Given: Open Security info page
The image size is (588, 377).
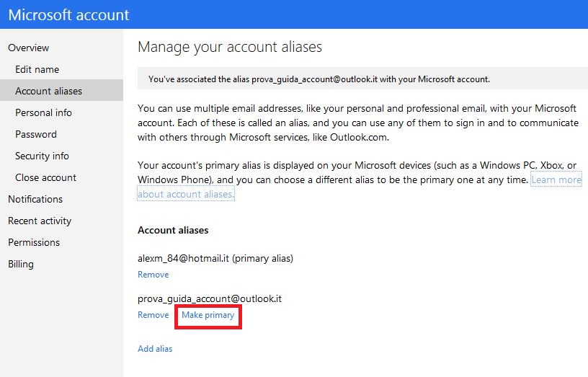Looking at the screenshot, I should pos(42,156).
